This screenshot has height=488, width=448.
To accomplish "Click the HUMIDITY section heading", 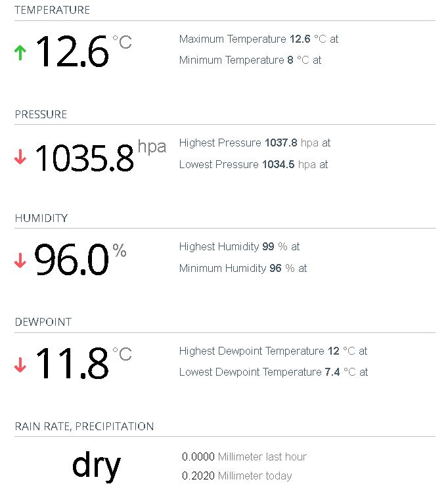I will click(x=41, y=218).
